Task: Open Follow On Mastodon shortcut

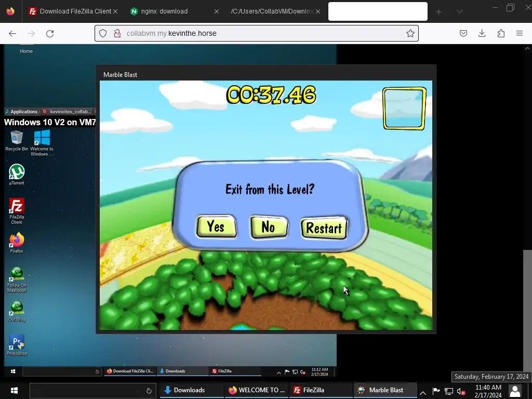Action: 17,280
